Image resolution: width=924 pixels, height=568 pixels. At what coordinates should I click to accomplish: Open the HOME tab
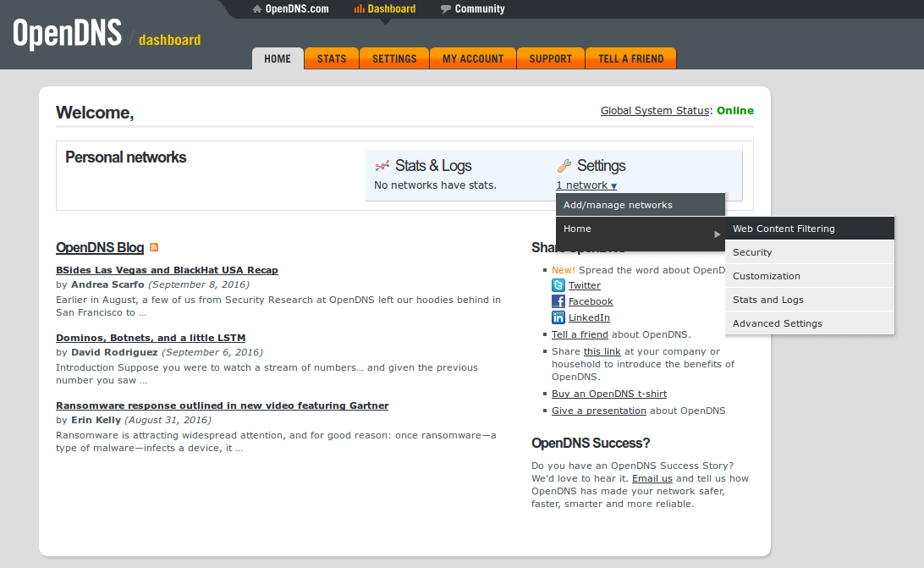coord(278,58)
